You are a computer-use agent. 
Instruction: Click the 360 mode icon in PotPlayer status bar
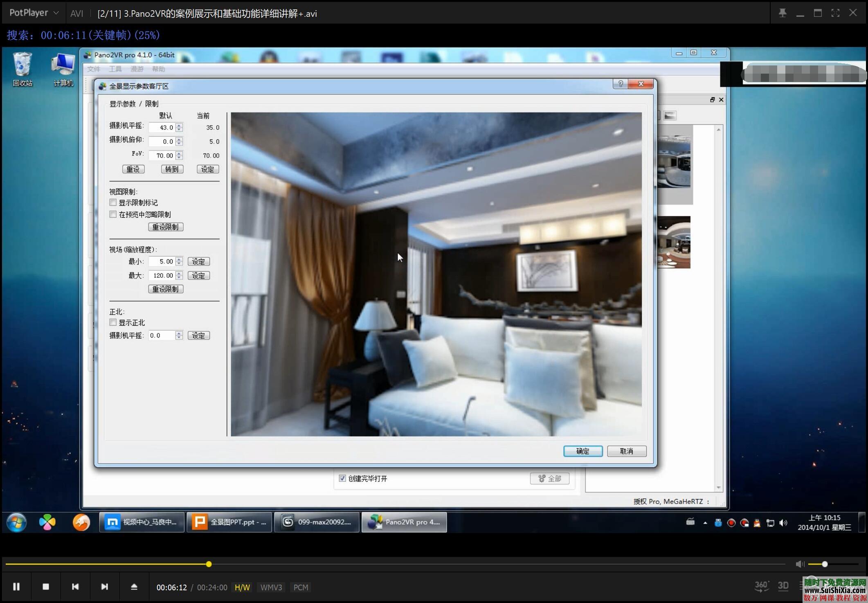pyautogui.click(x=761, y=585)
